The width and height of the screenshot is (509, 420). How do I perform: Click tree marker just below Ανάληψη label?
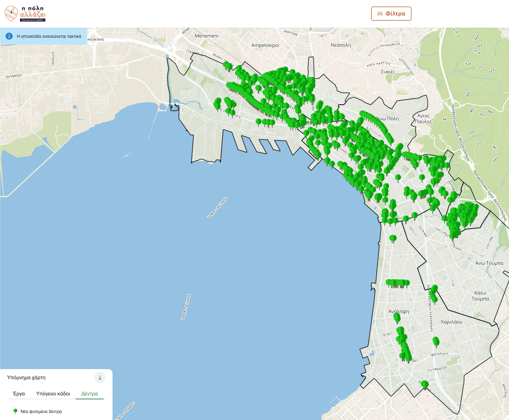click(x=397, y=318)
